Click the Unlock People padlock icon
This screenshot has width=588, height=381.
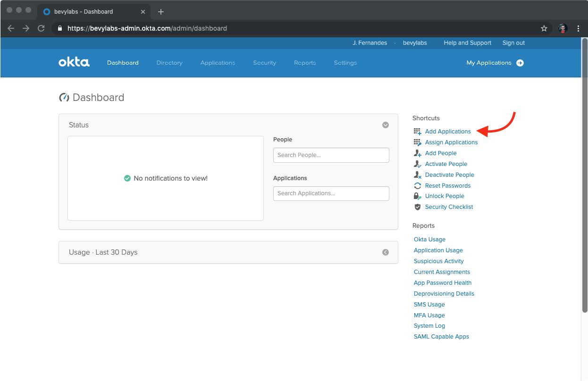coord(417,196)
